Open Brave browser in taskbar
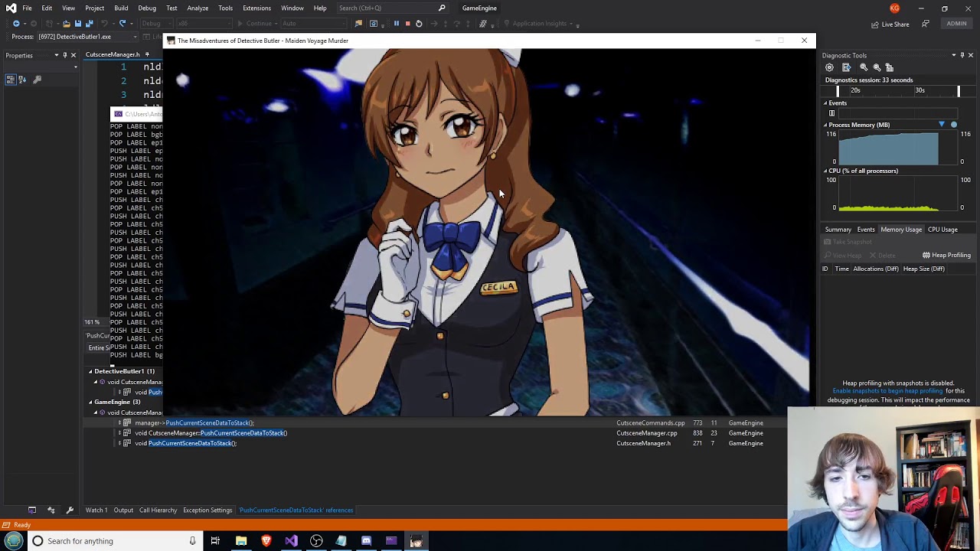Viewport: 980px width, 551px height. click(266, 541)
